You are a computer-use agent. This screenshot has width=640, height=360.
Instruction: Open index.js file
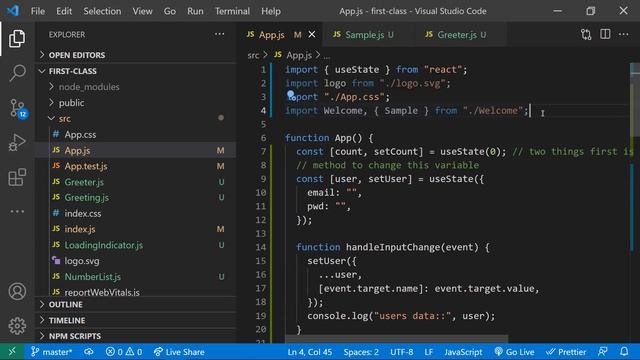tap(137, 229)
